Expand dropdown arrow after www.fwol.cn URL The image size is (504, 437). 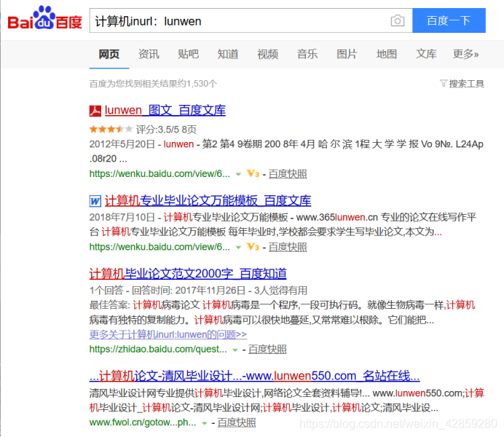coord(204,423)
